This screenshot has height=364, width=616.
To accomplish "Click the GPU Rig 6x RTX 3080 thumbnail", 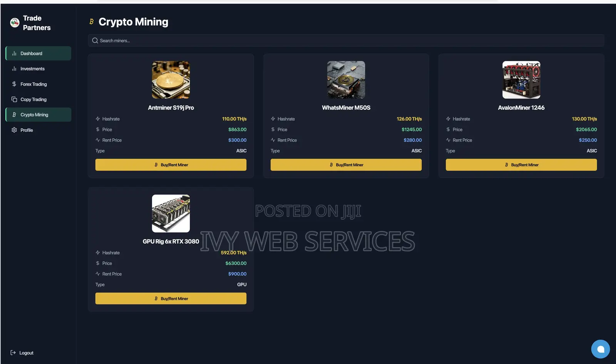I will pos(171,214).
